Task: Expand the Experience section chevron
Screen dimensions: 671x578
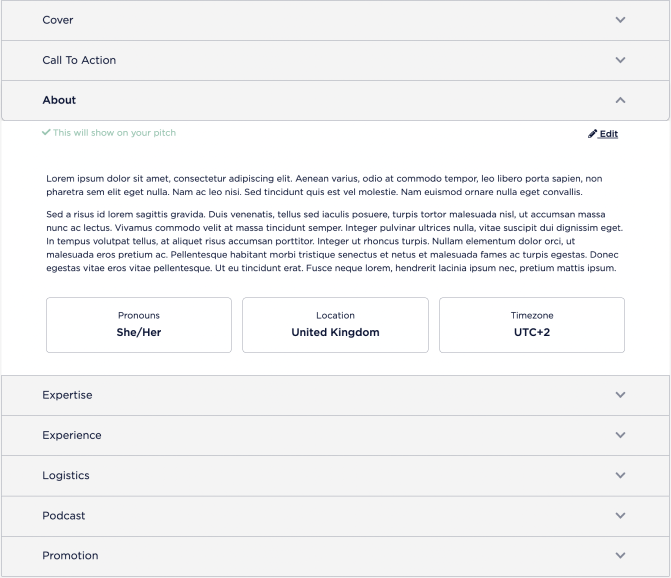Action: point(620,435)
